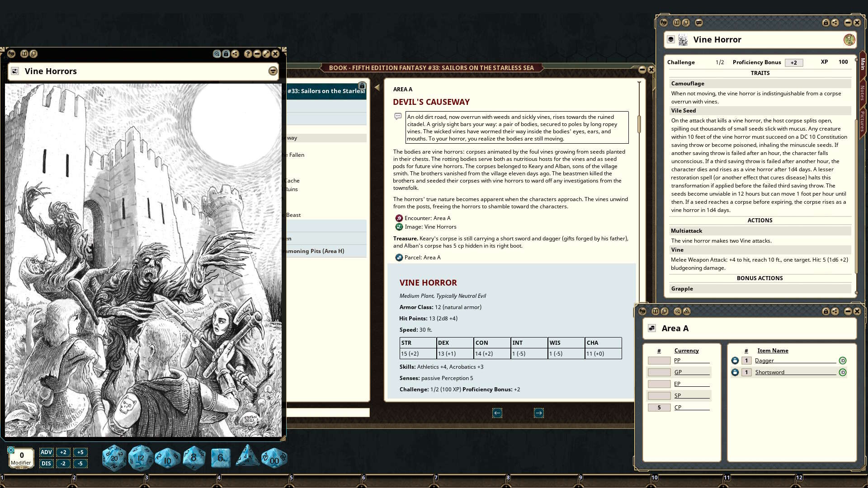Open the Vine Horrors artwork image
Screen dimensions: 868x488
pyautogui.click(x=143, y=260)
